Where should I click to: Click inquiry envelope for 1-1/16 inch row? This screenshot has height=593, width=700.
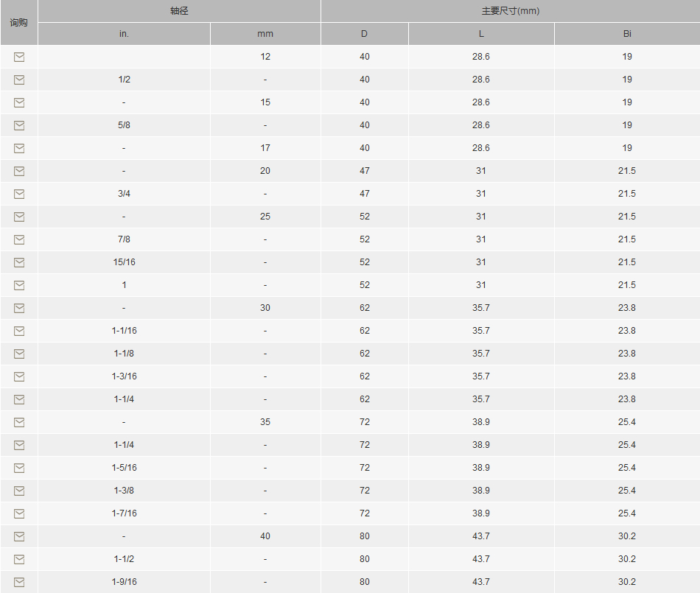point(19,331)
